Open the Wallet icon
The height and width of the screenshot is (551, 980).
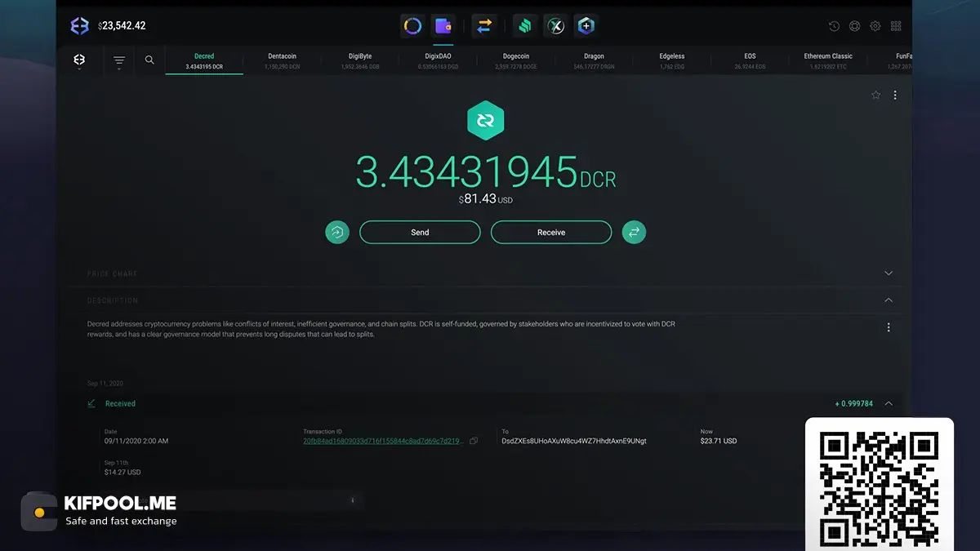click(x=443, y=26)
